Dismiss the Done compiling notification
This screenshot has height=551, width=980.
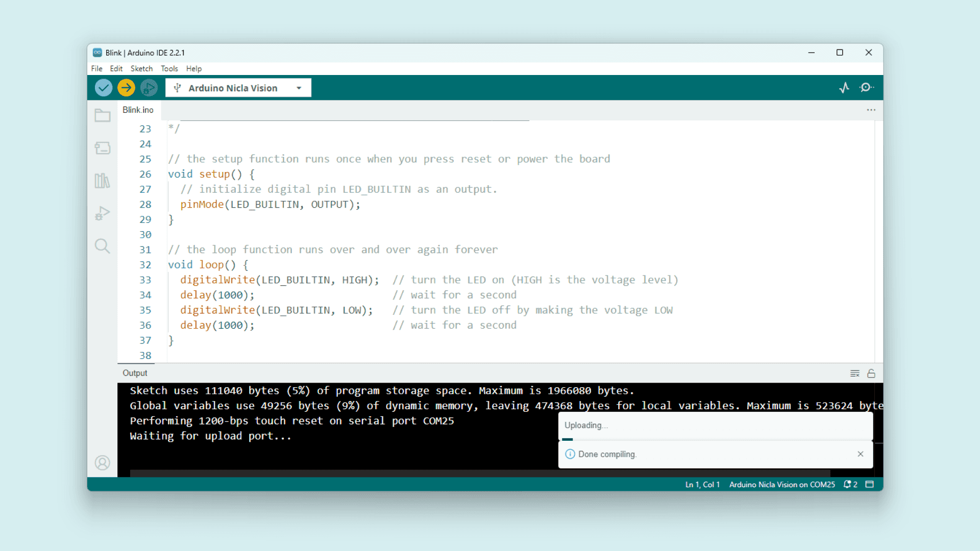[861, 454]
